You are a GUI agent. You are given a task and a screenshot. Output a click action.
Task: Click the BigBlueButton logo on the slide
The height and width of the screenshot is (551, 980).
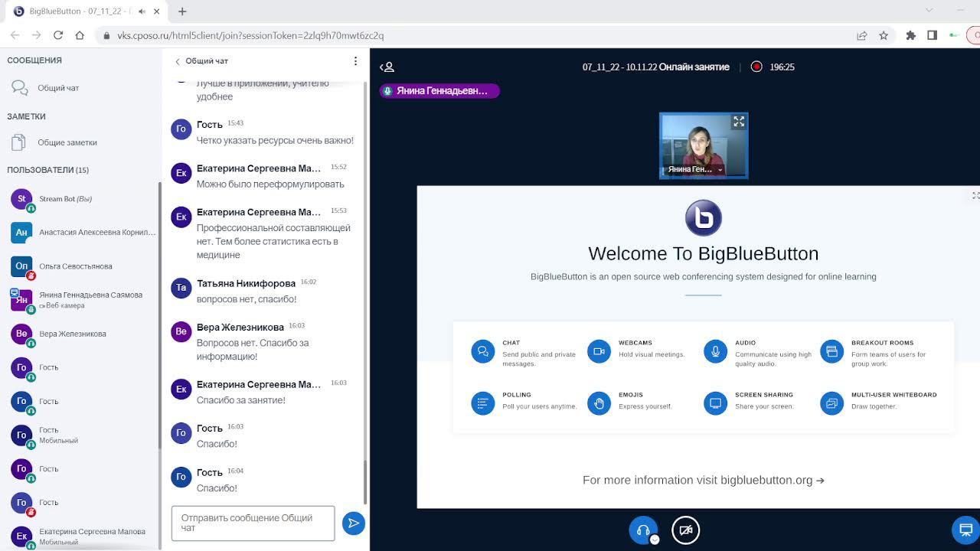coord(704,218)
